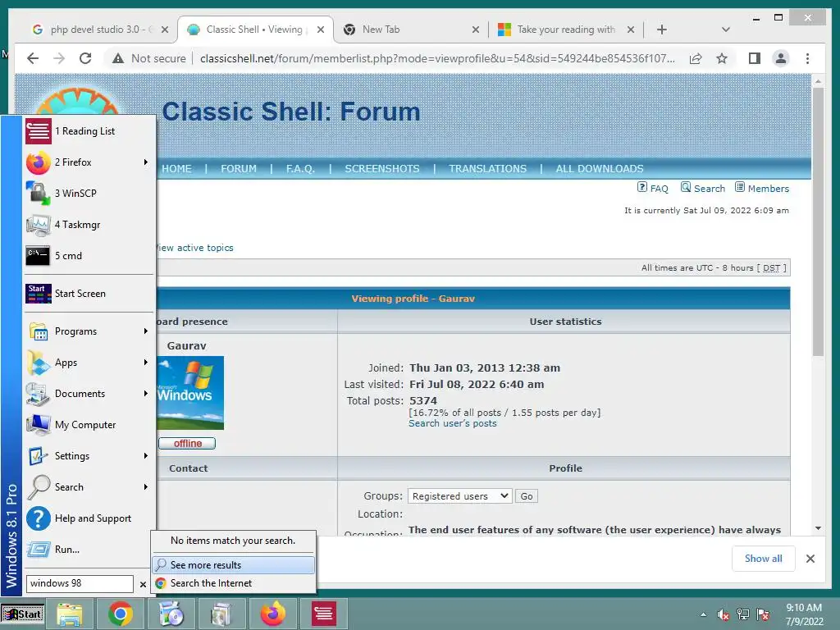Expand the Documents submenu arrow
The height and width of the screenshot is (630, 840).
point(145,394)
